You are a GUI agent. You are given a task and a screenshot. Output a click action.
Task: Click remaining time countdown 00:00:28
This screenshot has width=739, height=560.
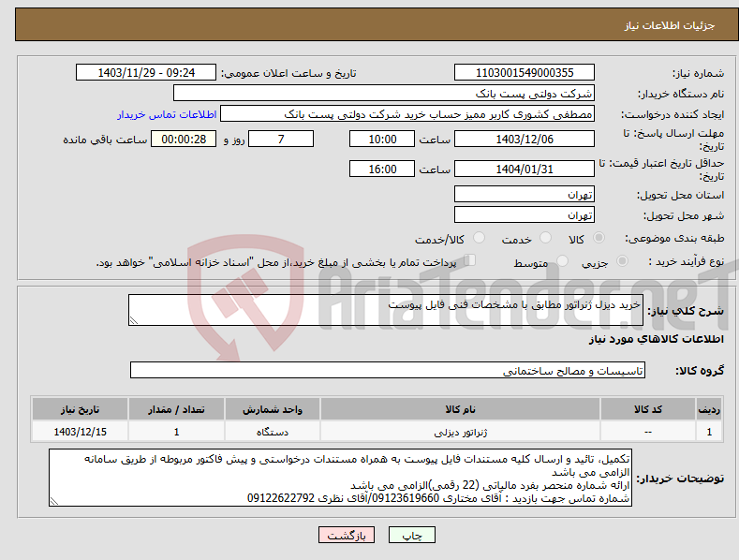point(184,139)
